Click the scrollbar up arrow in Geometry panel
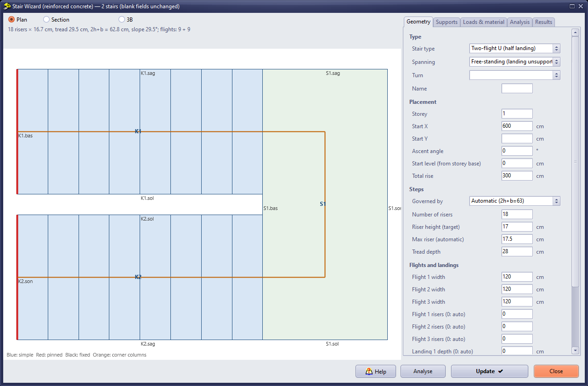The height and width of the screenshot is (386, 588). point(576,32)
